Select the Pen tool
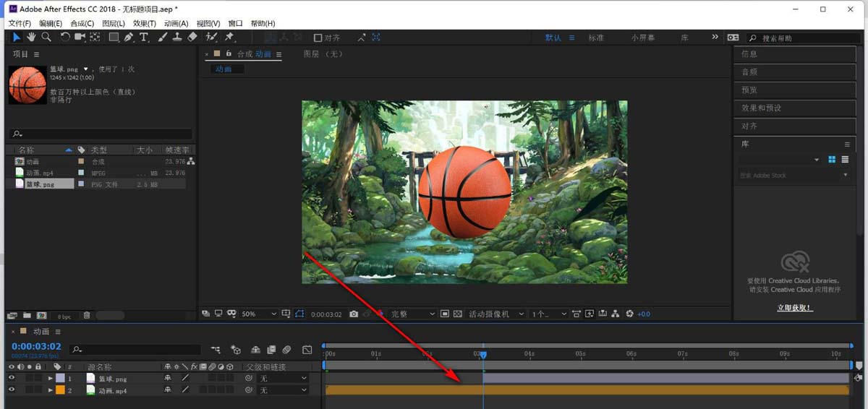 pos(129,37)
